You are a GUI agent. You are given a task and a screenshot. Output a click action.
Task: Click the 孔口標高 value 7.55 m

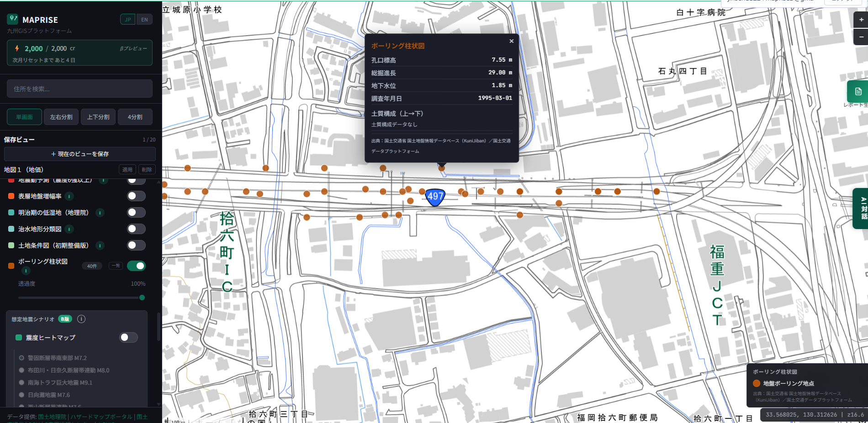(502, 60)
